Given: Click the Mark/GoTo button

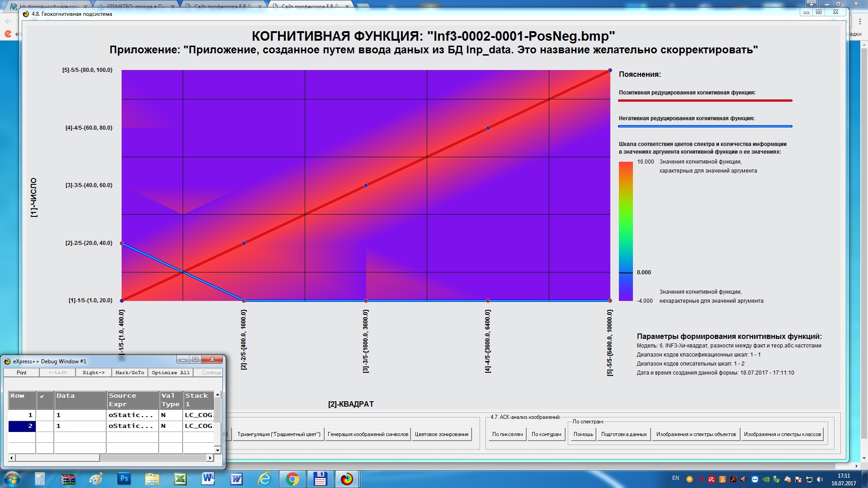Looking at the screenshot, I should click(130, 373).
